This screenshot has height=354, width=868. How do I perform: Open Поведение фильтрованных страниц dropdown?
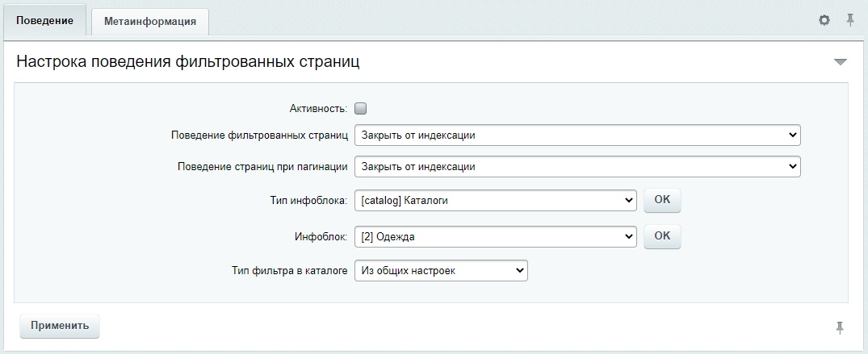click(577, 135)
